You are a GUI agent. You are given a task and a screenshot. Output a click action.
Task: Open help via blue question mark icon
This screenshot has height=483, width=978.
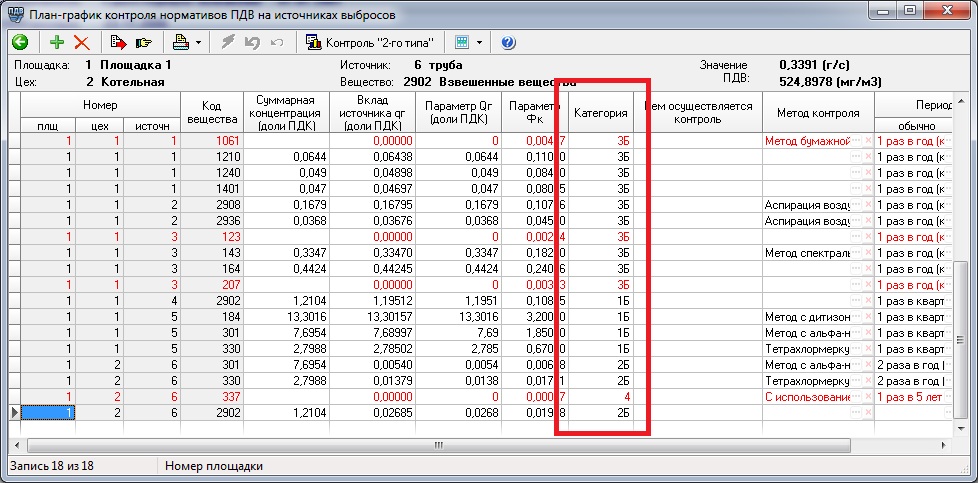click(508, 43)
